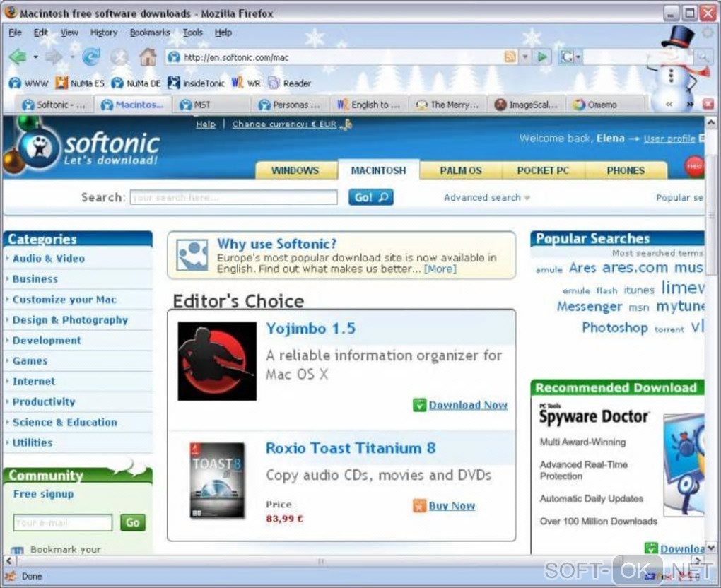Switch to the English to browser tab
This screenshot has width=721, height=588.
(369, 105)
